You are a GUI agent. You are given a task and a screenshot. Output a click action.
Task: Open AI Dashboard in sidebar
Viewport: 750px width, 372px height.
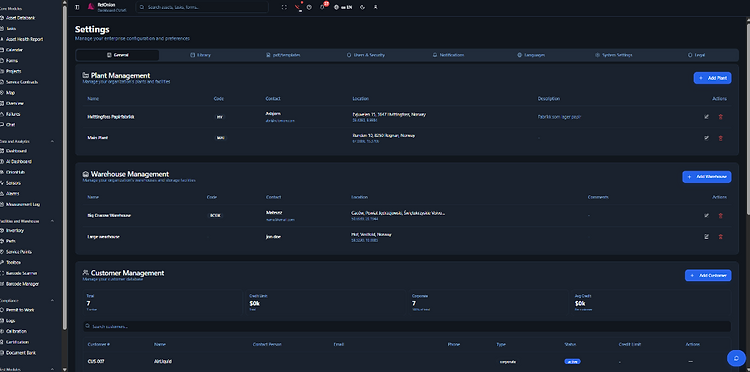click(19, 162)
